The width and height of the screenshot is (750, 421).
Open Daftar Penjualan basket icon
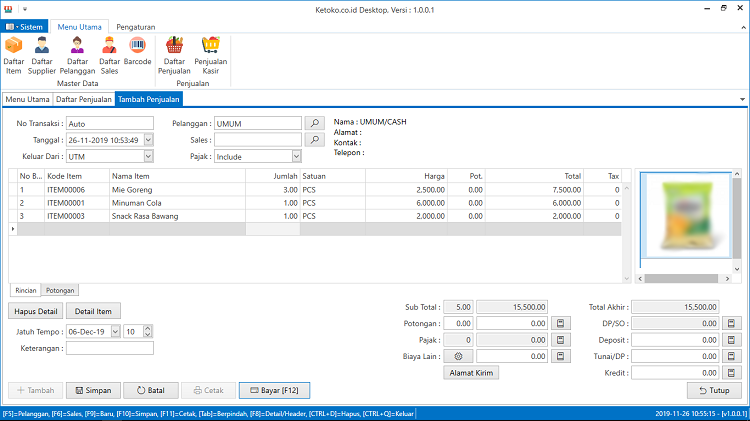click(174, 55)
